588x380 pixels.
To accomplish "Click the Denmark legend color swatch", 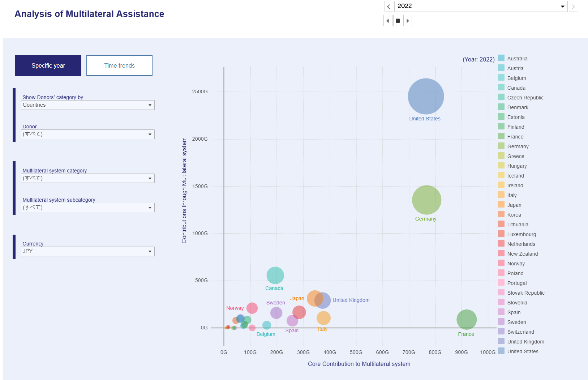I will (501, 107).
